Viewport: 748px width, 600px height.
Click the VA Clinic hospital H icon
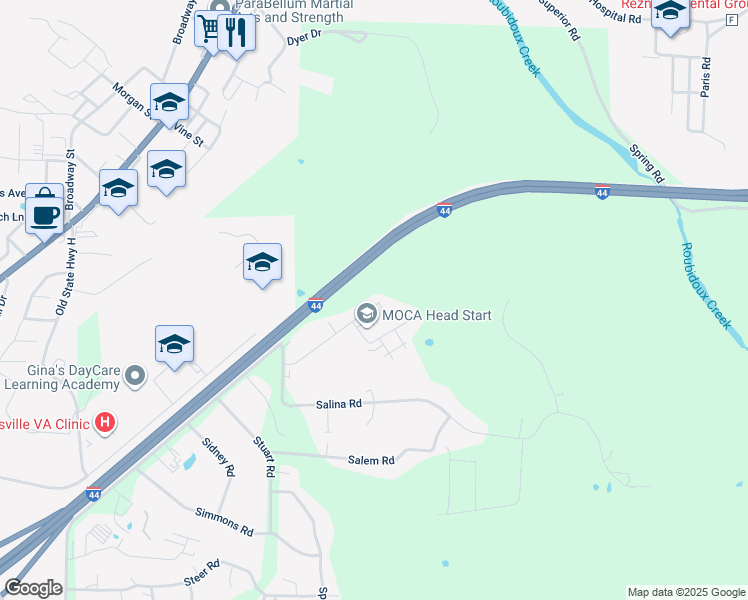click(105, 424)
